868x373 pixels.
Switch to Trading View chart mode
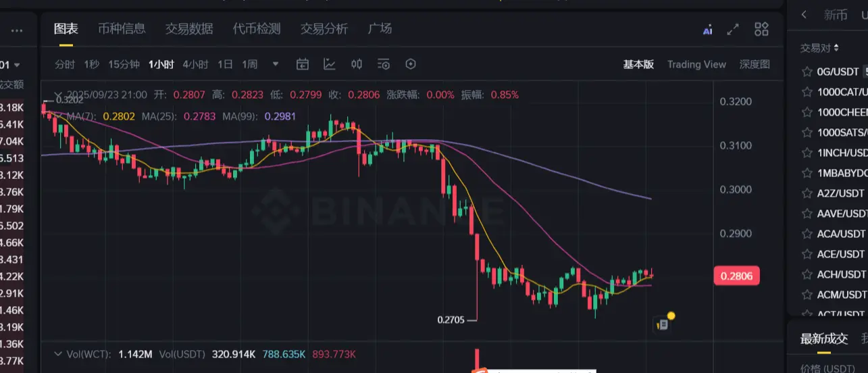coord(696,65)
